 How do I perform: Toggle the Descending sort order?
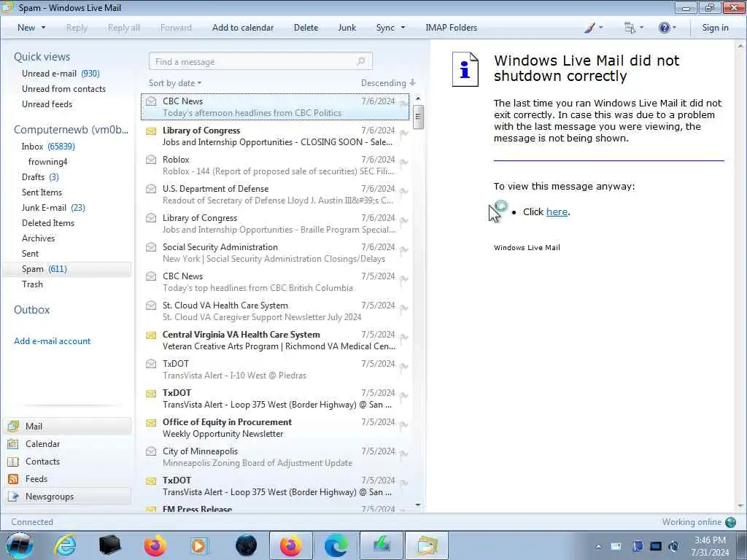[x=388, y=83]
